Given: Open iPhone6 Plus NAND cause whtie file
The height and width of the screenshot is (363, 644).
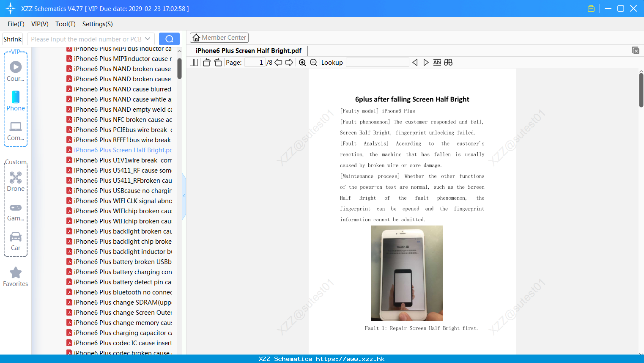Looking at the screenshot, I should tap(119, 99).
